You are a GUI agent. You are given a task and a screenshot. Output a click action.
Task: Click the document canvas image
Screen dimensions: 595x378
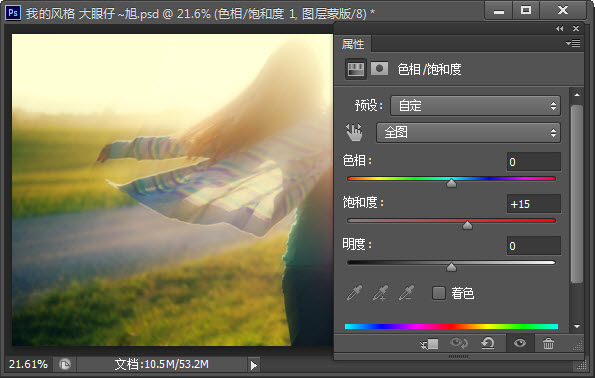coord(172,190)
